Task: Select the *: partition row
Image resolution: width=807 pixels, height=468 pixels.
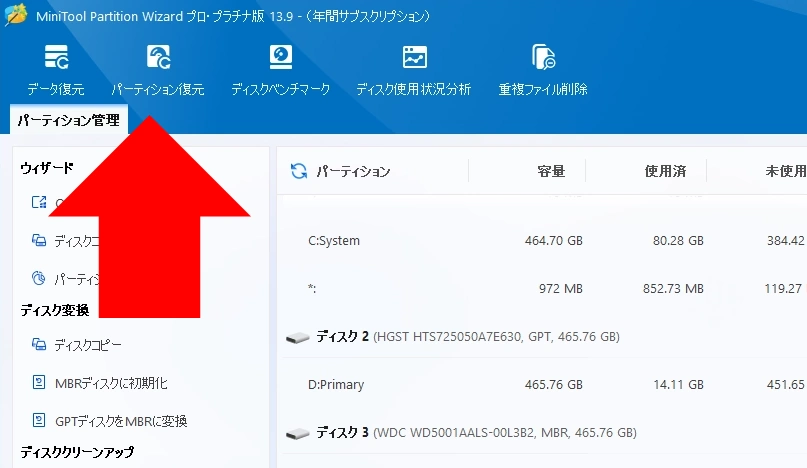Action: tap(545, 288)
